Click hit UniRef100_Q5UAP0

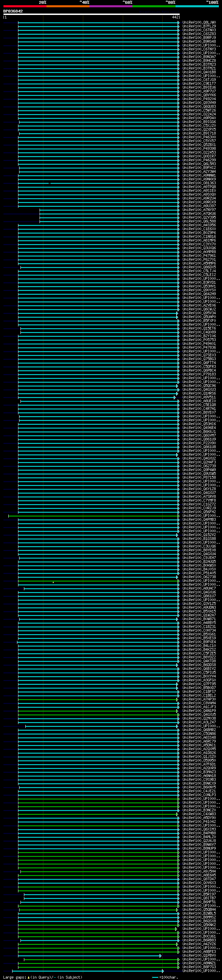click(x=199, y=317)
